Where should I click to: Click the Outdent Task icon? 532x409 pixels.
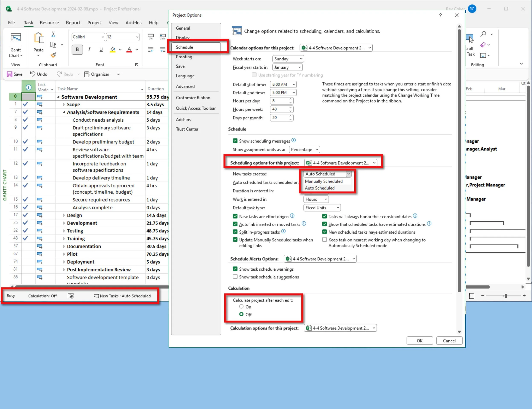click(x=151, y=50)
